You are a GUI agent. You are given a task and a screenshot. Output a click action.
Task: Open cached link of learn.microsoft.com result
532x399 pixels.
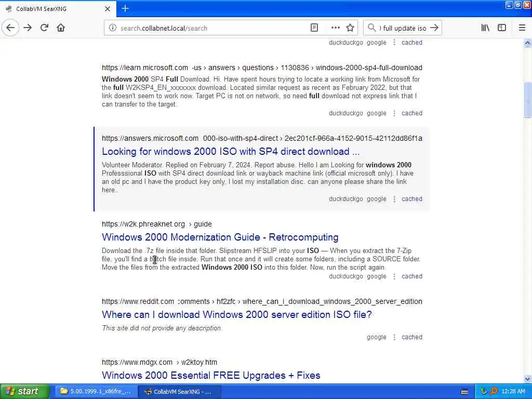tap(412, 113)
